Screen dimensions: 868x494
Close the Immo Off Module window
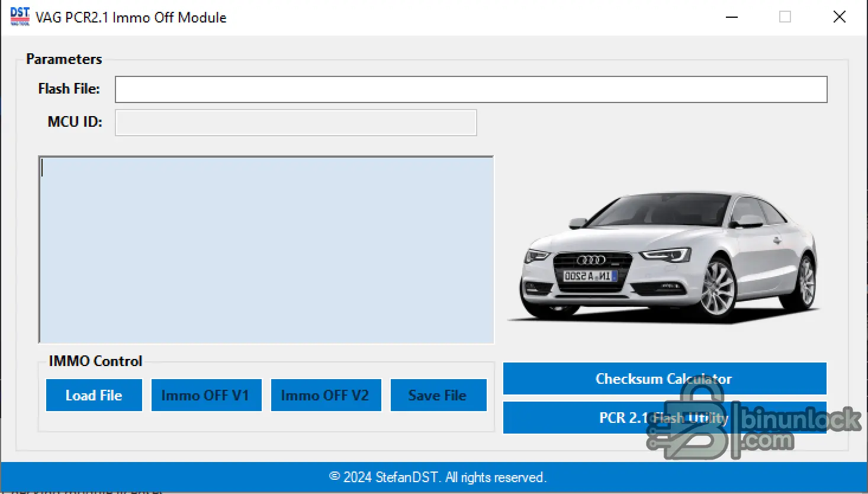(x=840, y=17)
